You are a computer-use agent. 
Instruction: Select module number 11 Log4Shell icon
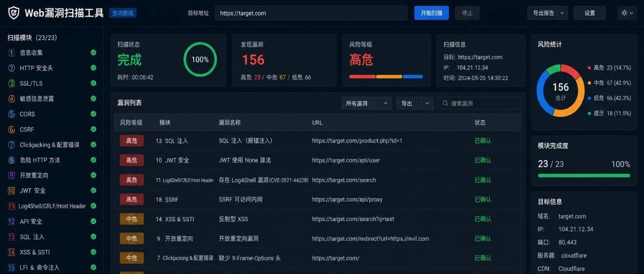[x=12, y=206]
